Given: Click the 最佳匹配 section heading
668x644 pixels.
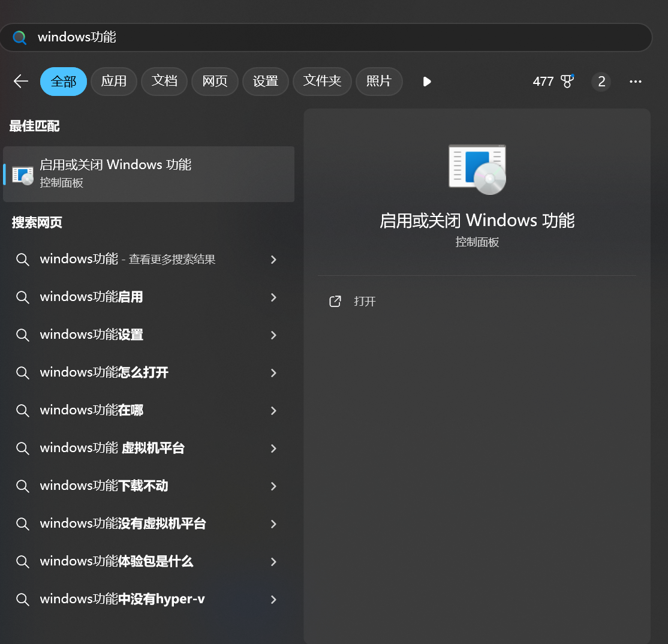Looking at the screenshot, I should (x=35, y=126).
